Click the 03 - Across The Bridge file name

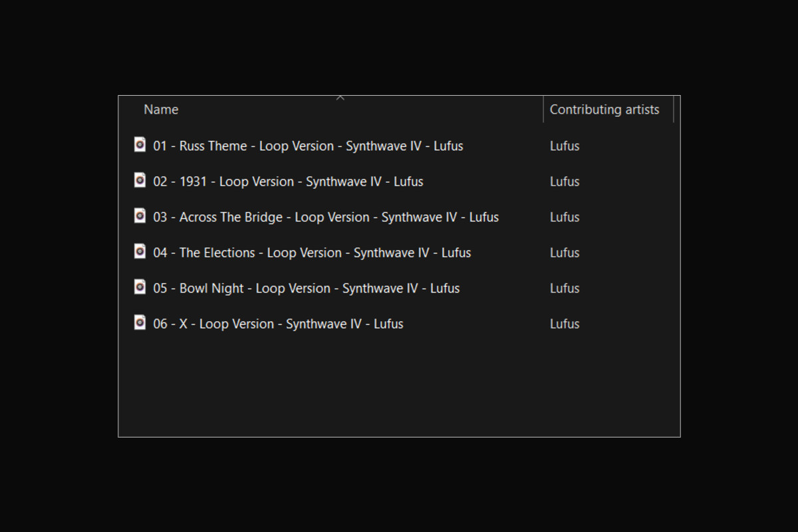point(326,217)
